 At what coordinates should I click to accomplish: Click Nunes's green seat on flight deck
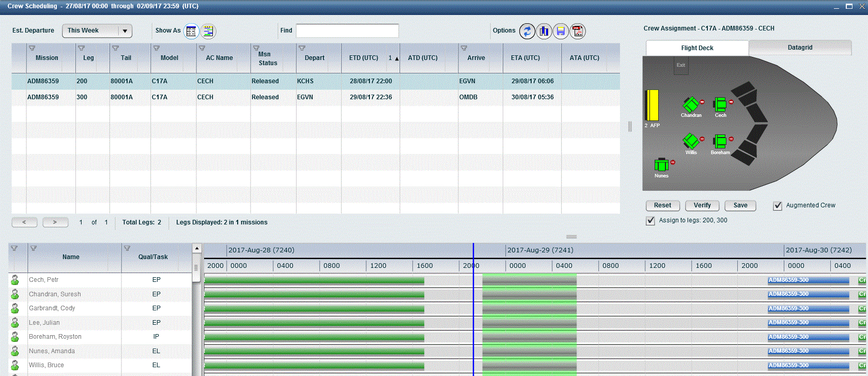[660, 165]
